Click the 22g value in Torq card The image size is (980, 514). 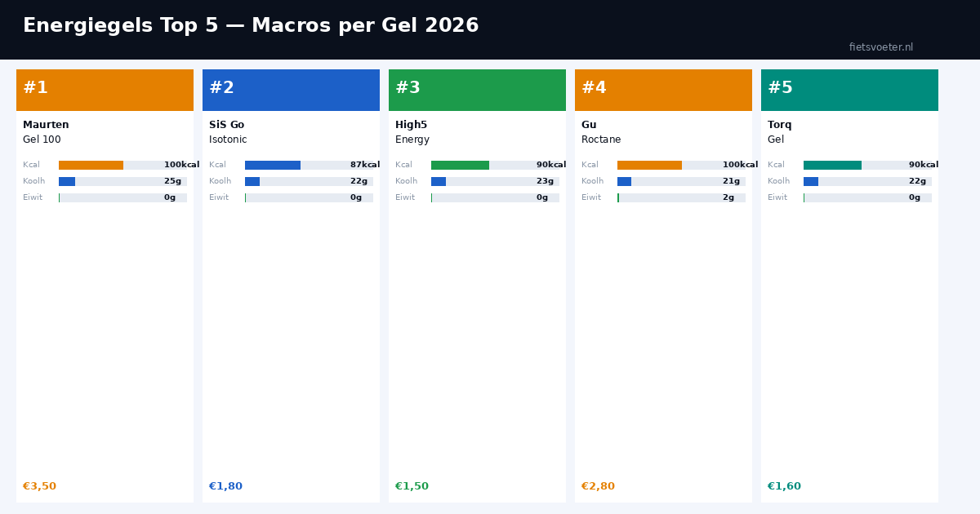pos(917,181)
